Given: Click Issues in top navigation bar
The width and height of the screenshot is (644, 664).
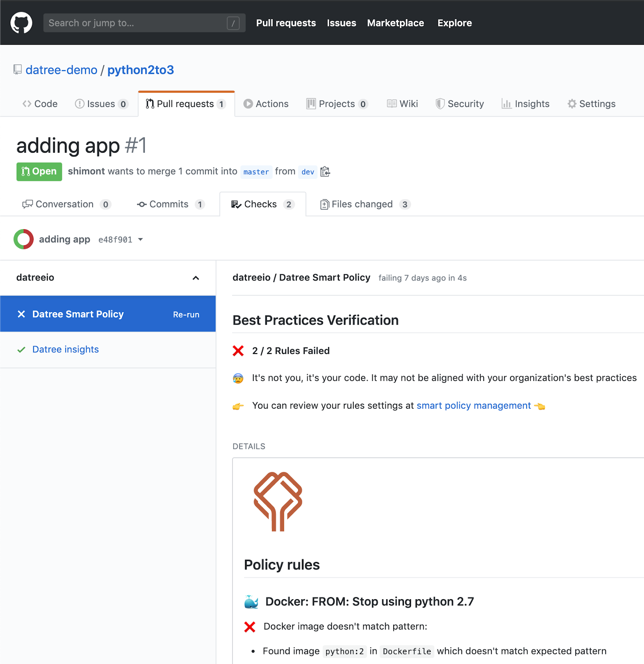Looking at the screenshot, I should pos(341,23).
